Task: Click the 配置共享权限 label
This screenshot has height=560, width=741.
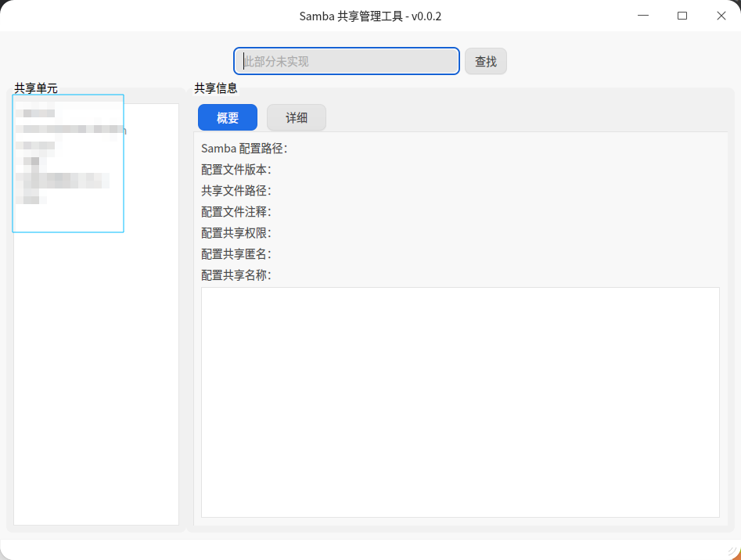Action: coord(236,233)
